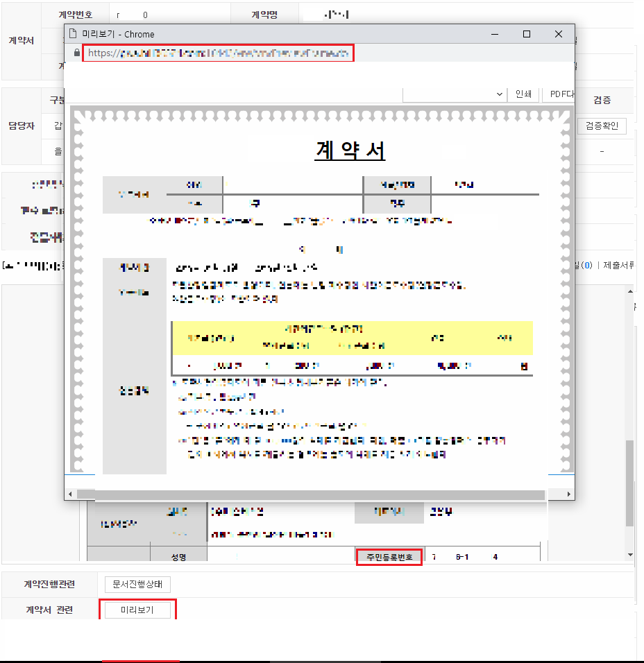Open the 문서진행상태 button
Viewport: 644px width, 663px height.
coord(137,585)
